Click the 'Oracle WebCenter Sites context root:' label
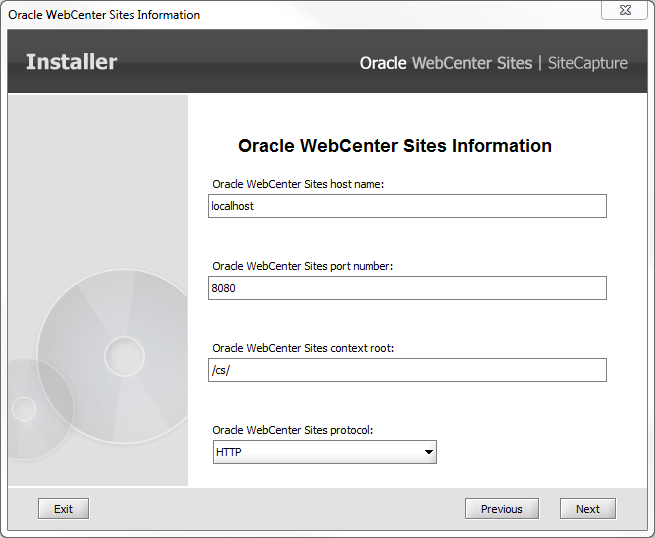This screenshot has height=538, width=655. click(303, 348)
